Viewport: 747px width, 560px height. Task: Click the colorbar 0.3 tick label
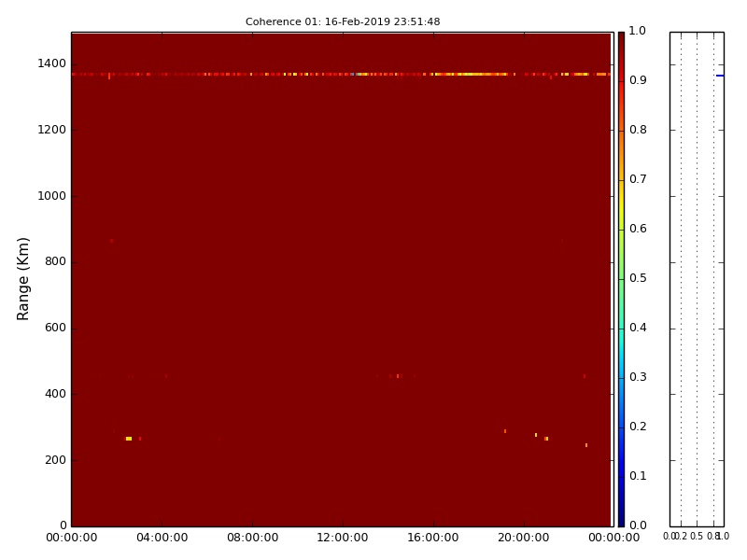point(638,377)
